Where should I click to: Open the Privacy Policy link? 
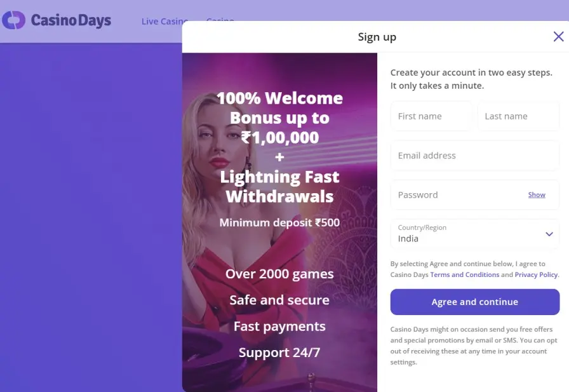tap(536, 275)
